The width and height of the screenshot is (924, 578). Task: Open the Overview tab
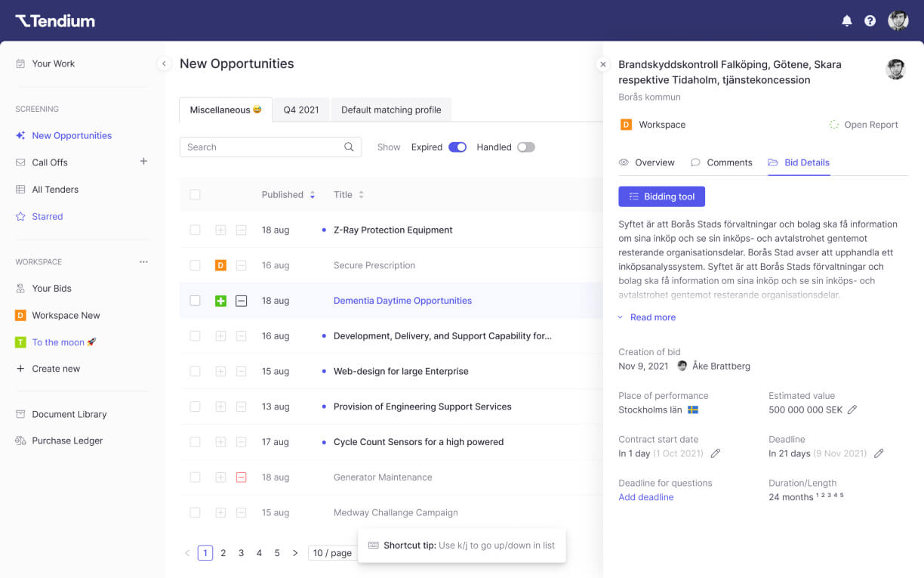tap(647, 162)
